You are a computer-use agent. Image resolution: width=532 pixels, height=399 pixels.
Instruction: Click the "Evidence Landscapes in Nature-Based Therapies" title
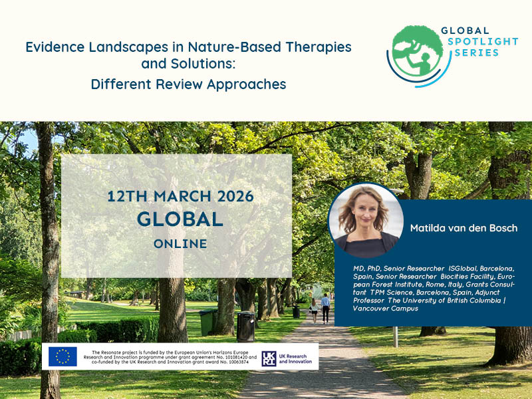[188, 48]
